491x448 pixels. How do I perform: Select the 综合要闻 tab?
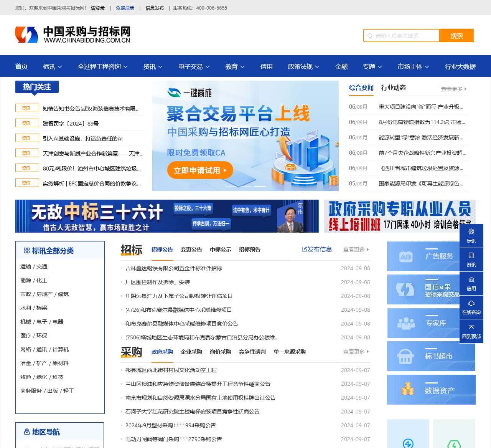click(x=361, y=88)
